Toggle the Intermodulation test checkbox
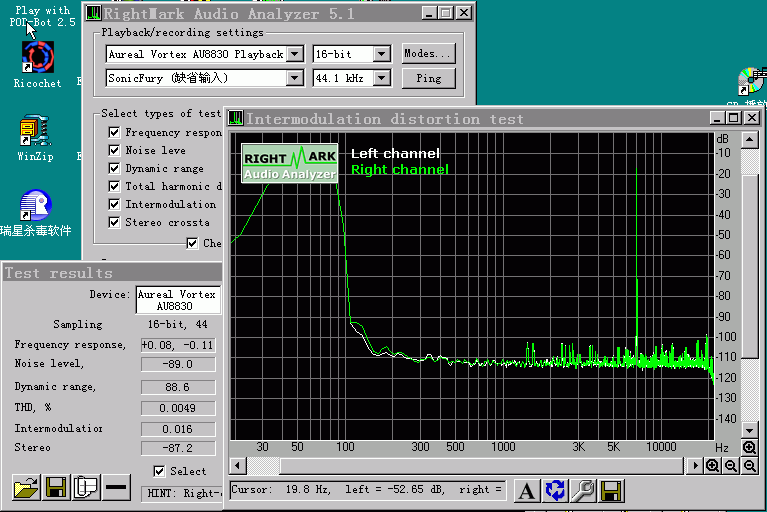Screen dimensions: 767x512 (x=114, y=204)
